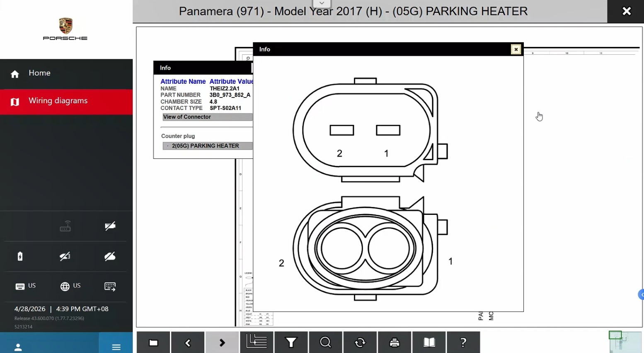Close the Parking Heater diagram window

pyautogui.click(x=626, y=11)
